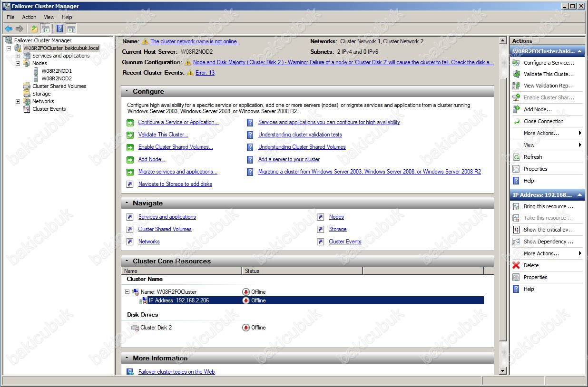Click the Configure a Service action icon
Image resolution: width=588 pixels, height=387 pixels.
(x=516, y=63)
